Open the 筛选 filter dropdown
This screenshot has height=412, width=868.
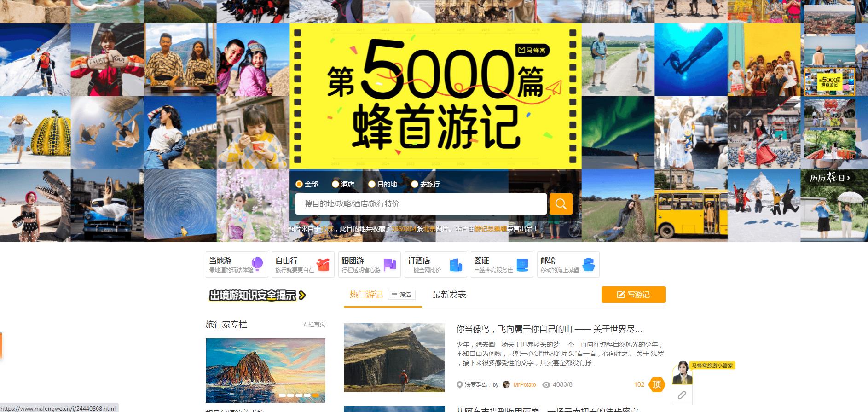click(x=402, y=295)
